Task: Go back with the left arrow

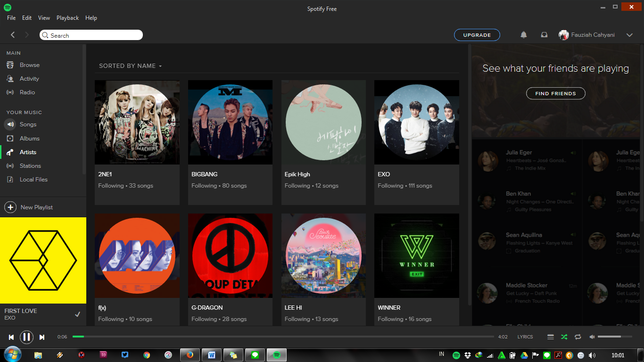Action: point(13,35)
